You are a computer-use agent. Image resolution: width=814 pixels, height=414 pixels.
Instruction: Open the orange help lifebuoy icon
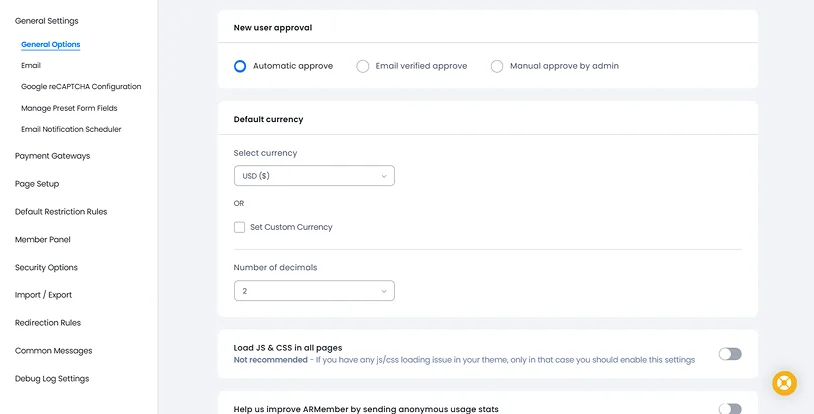[784, 383]
